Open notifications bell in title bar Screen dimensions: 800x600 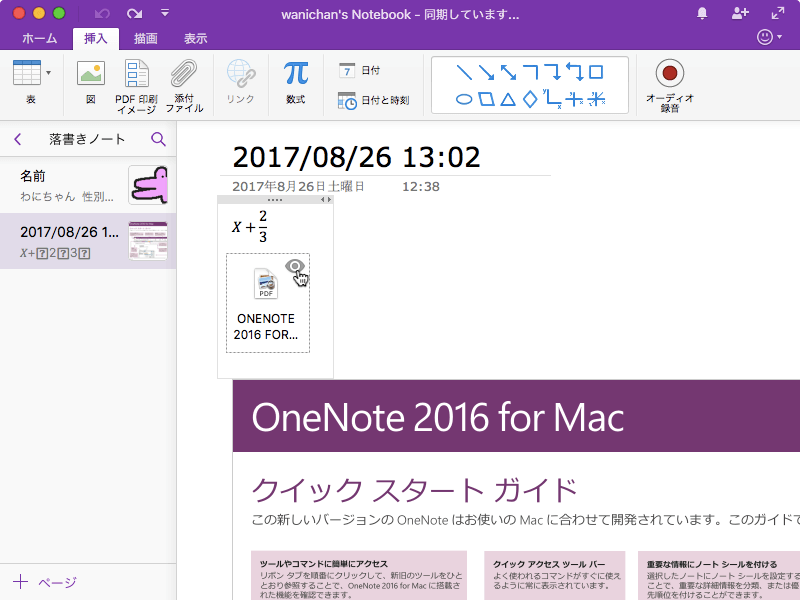(702, 14)
